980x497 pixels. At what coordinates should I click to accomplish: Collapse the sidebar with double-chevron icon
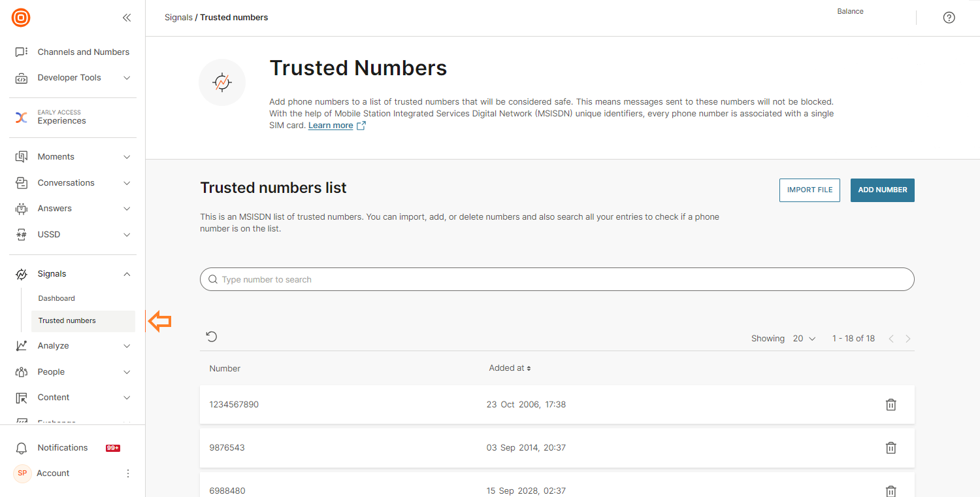[x=127, y=18]
